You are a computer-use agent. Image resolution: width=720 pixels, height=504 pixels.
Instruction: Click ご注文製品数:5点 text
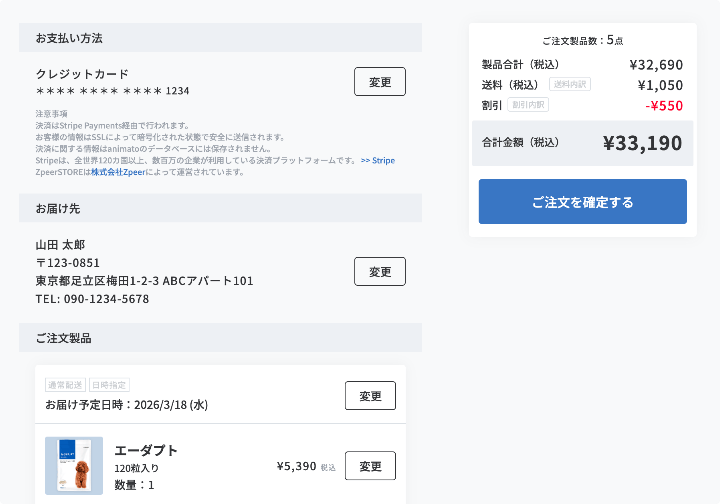pyautogui.click(x=583, y=40)
